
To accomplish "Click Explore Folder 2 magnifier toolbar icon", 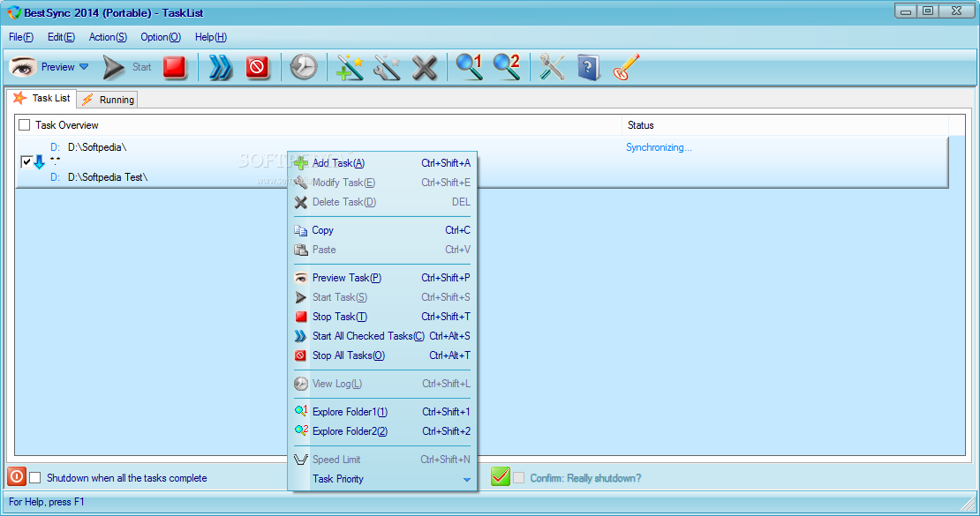I will click(x=506, y=67).
